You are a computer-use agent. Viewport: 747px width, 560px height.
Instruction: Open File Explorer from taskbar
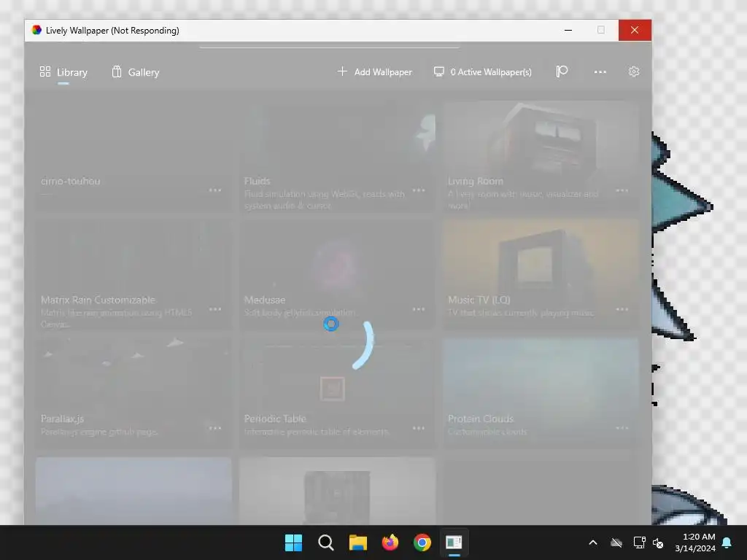[357, 542]
